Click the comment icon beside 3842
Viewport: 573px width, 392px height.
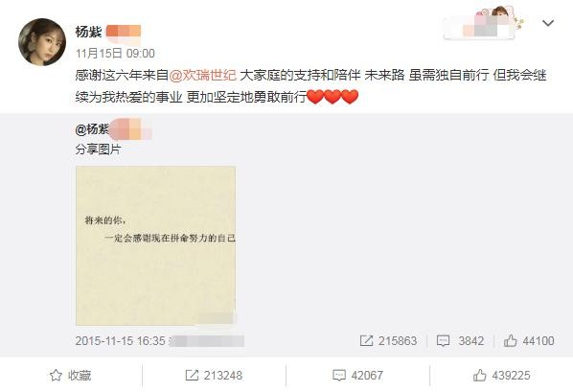point(443,341)
